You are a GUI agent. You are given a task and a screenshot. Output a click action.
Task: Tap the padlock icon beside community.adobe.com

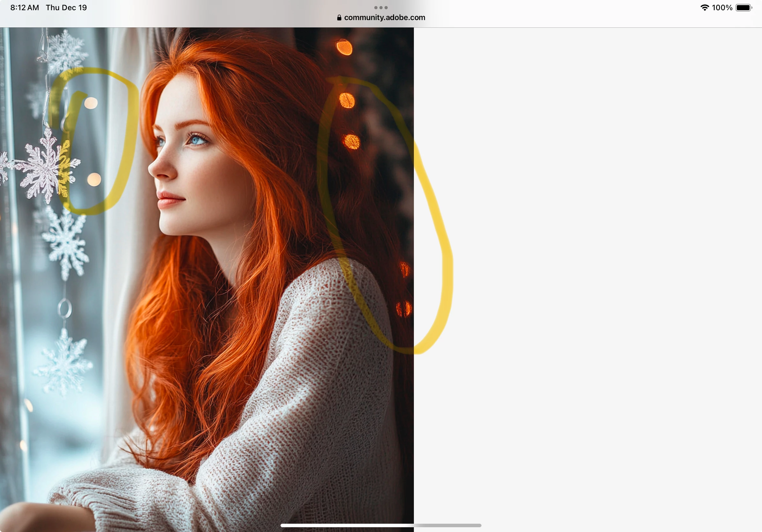[x=339, y=18]
